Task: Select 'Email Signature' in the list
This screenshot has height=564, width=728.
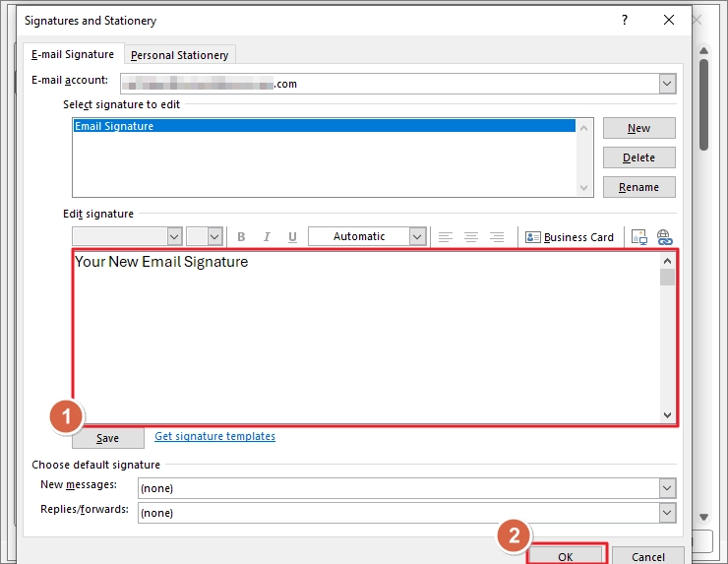Action: pos(324,126)
